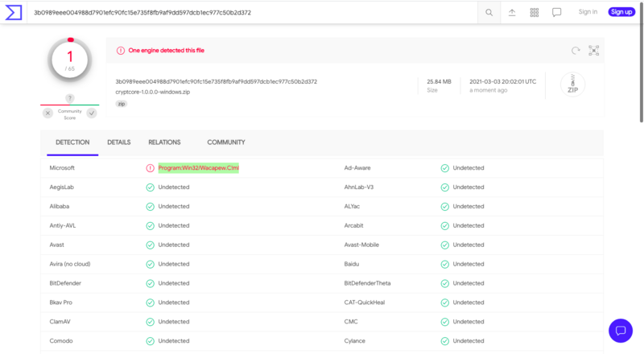Vote harmless with community checkmark icon
This screenshot has width=644, height=354.
coord(92,113)
